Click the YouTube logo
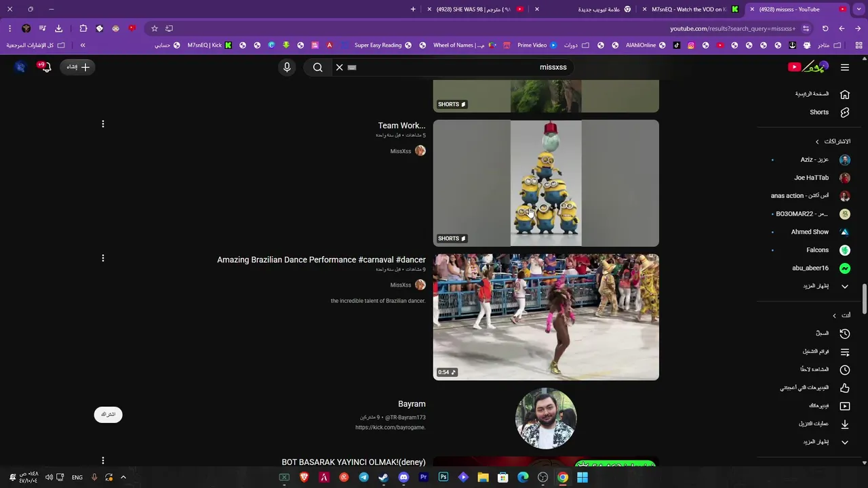The image size is (868, 488). (808, 66)
